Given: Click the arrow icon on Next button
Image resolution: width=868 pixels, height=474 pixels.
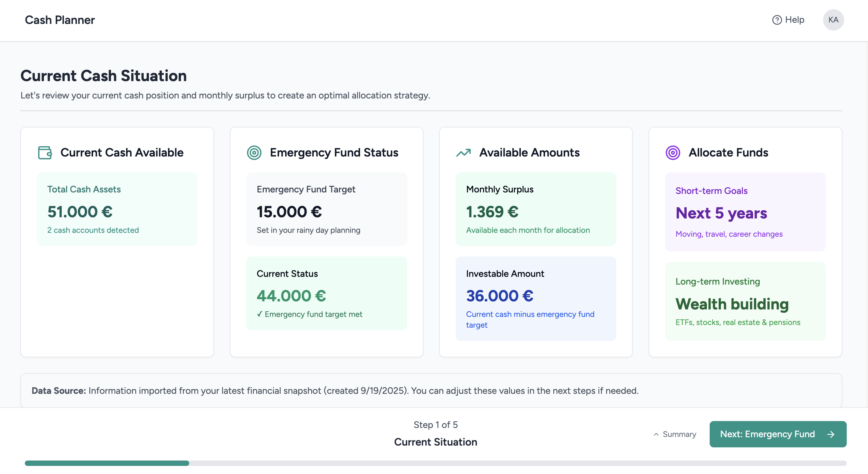Looking at the screenshot, I should tap(831, 434).
